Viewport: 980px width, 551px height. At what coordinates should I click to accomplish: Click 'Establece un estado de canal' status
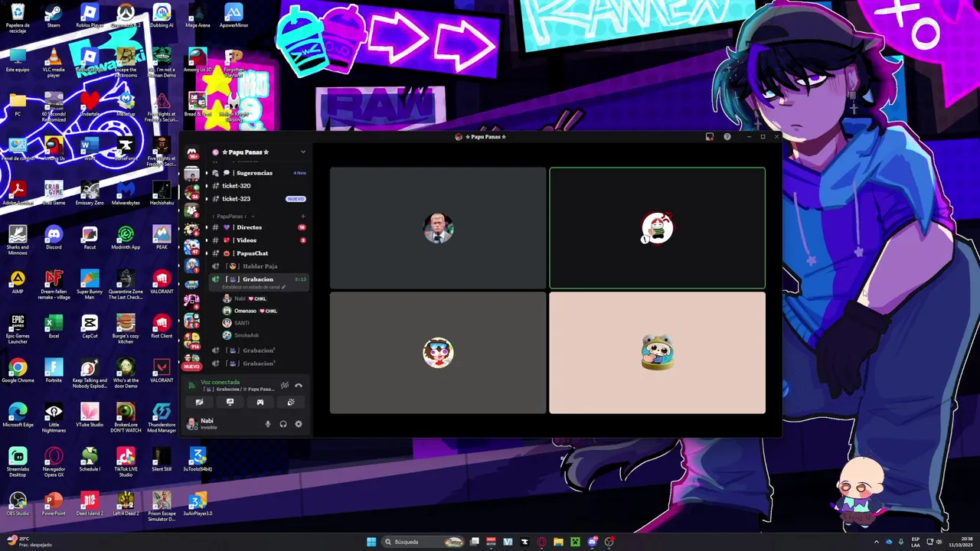[253, 287]
